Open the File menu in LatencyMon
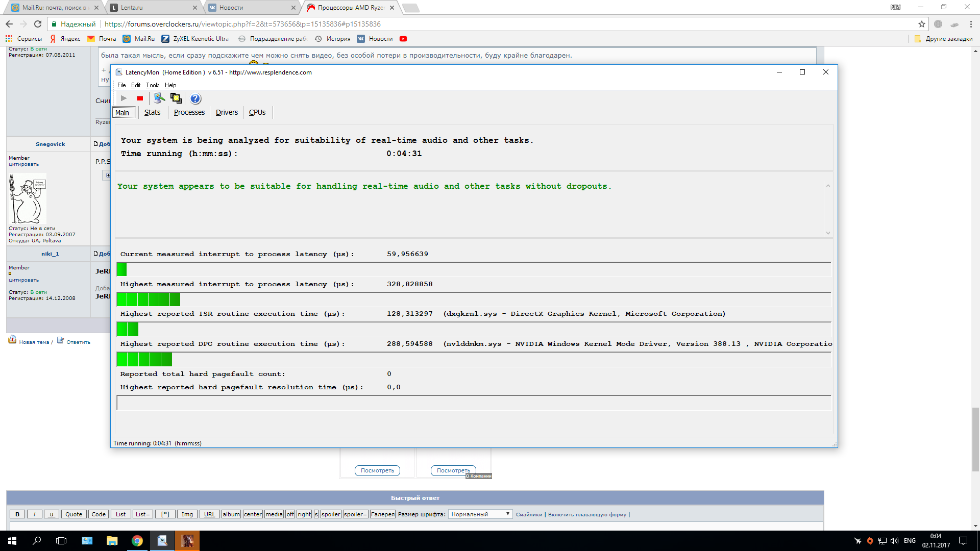The height and width of the screenshot is (551, 980). (x=121, y=85)
